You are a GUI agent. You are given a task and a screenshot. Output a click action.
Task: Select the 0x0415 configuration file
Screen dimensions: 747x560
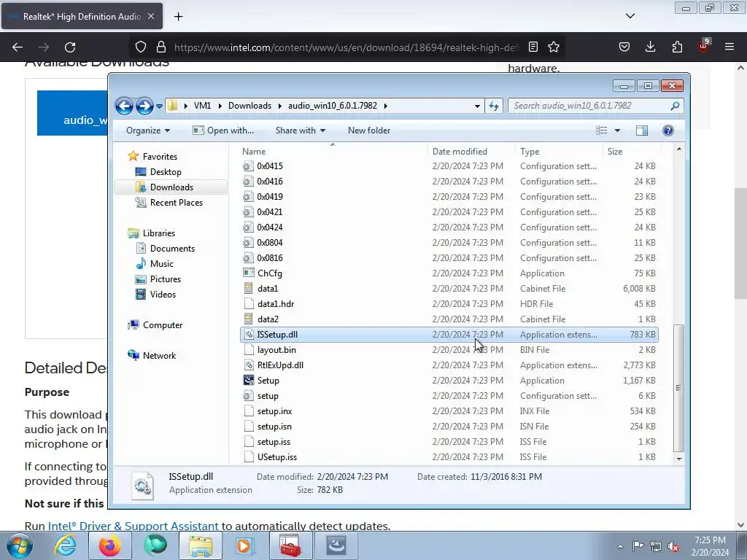449,166
